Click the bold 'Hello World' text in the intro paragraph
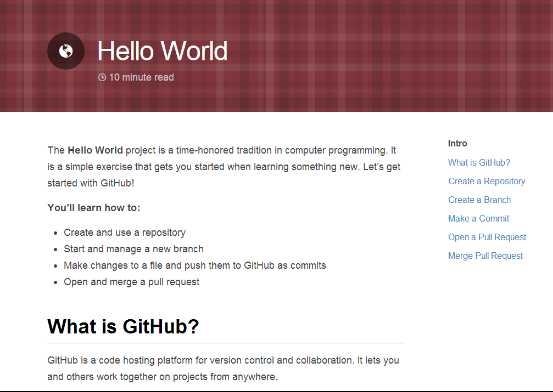This screenshot has height=392, width=553. click(95, 150)
